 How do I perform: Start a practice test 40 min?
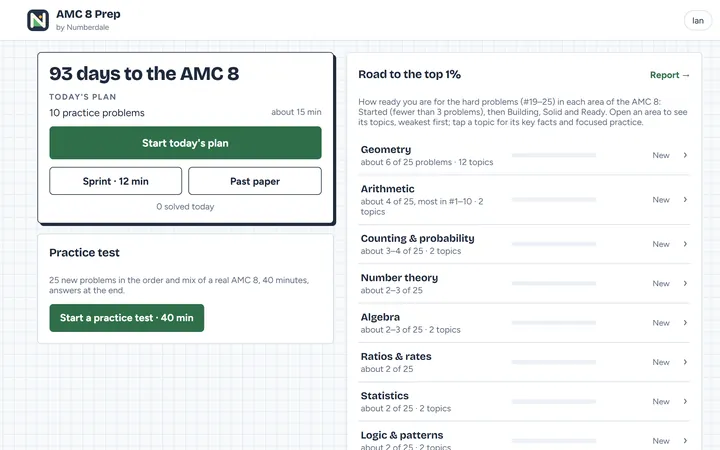(127, 318)
